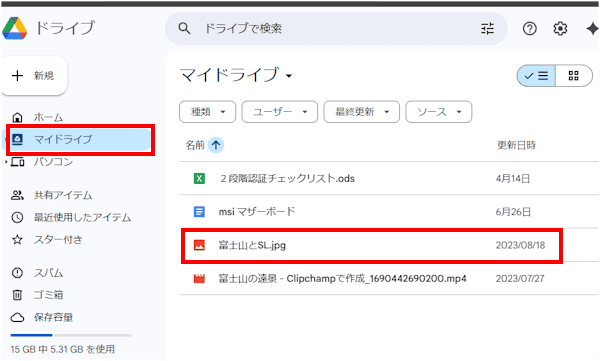Click the red video icon of the mp4 file
600x361 pixels.
click(x=199, y=278)
